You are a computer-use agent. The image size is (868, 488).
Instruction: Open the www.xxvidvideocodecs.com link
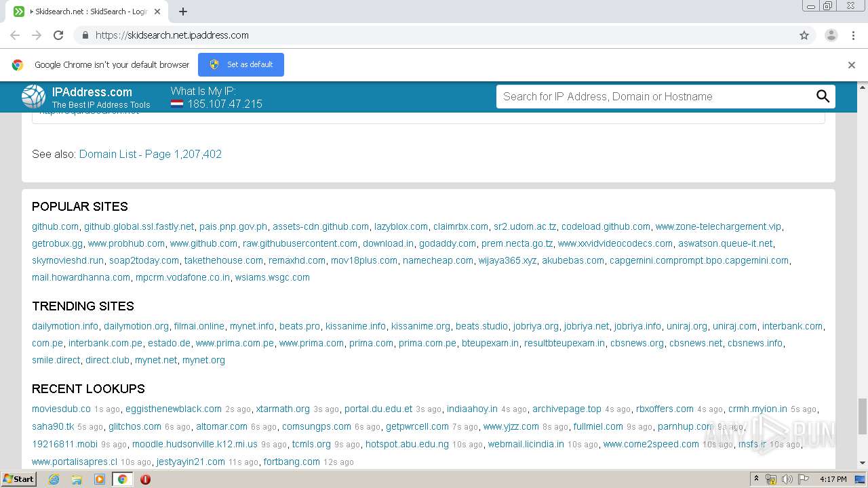pos(615,243)
